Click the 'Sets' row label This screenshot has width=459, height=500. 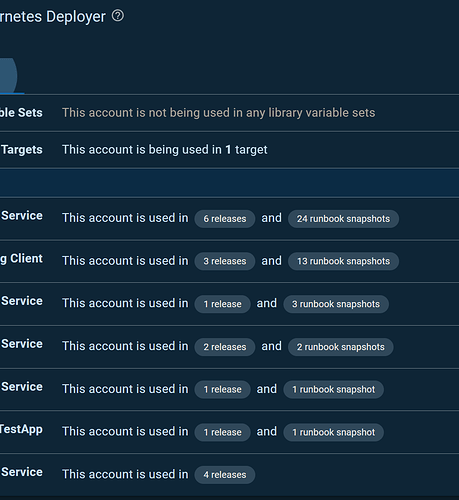(21, 113)
